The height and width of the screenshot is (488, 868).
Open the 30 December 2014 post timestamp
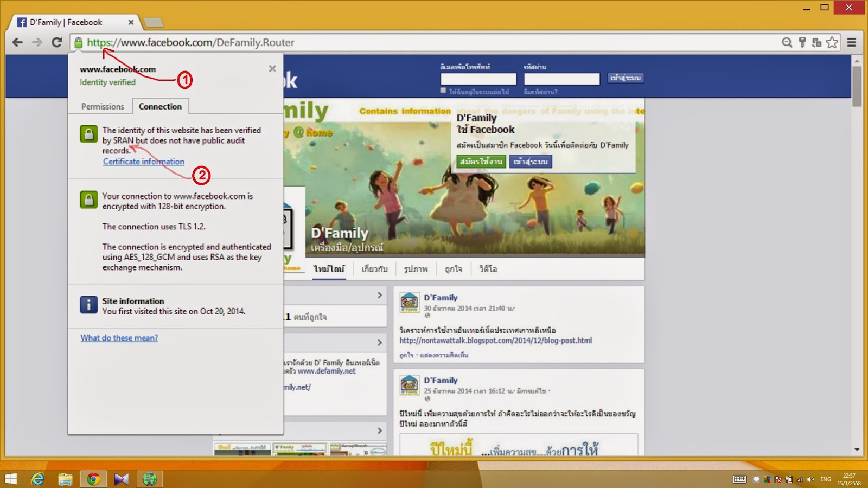(469, 308)
